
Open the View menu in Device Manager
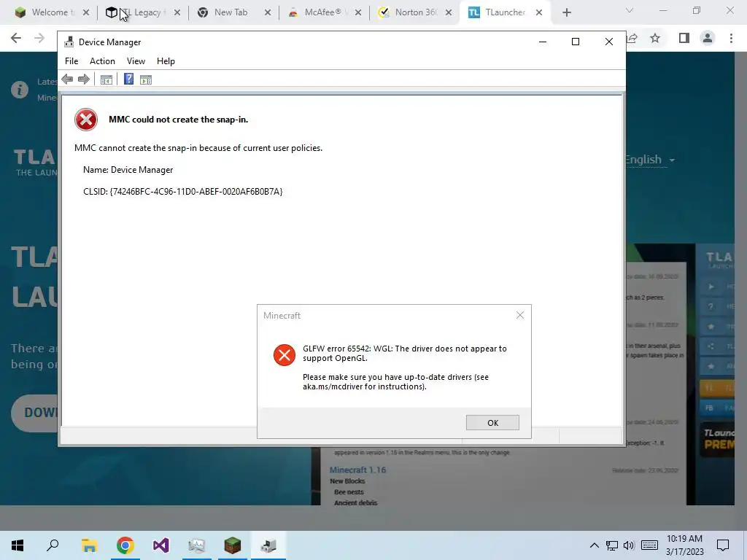click(x=136, y=61)
